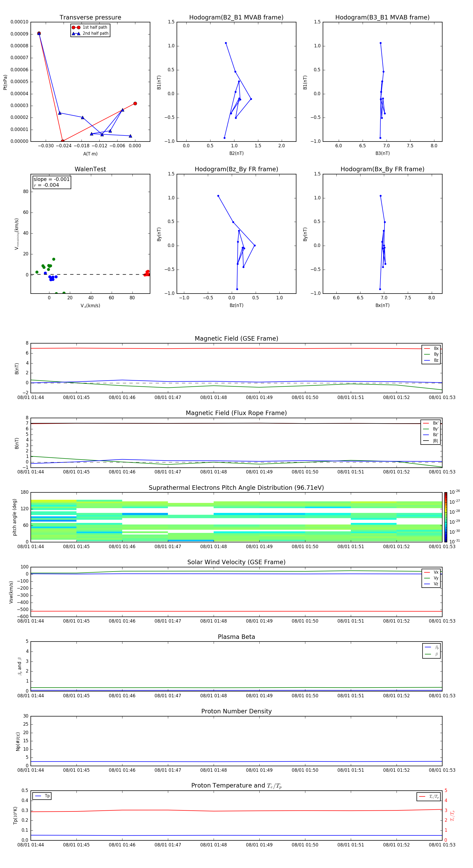The image size is (473, 868).
Task: Click the topmost data point in B2_B1 hodogram
Action: tap(225, 43)
